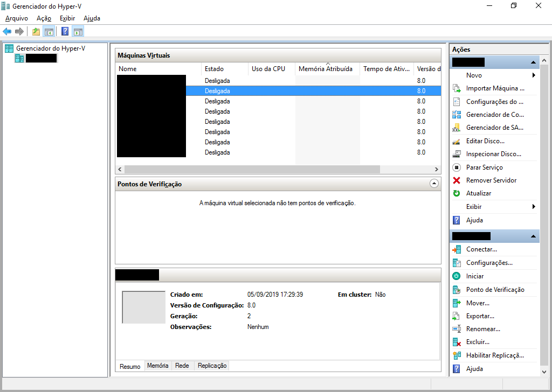552x392 pixels.
Task: Toggle the action pane visibility toolbar icon
Action: click(x=78, y=31)
